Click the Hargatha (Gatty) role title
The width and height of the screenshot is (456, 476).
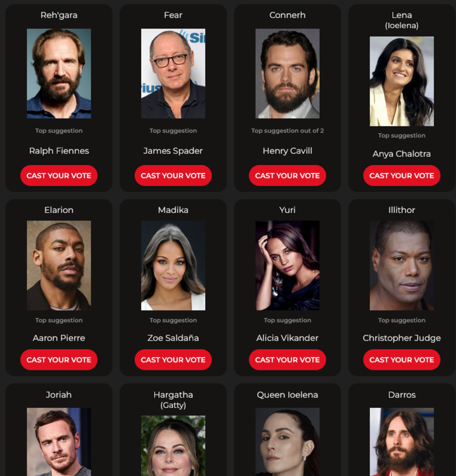(x=173, y=400)
